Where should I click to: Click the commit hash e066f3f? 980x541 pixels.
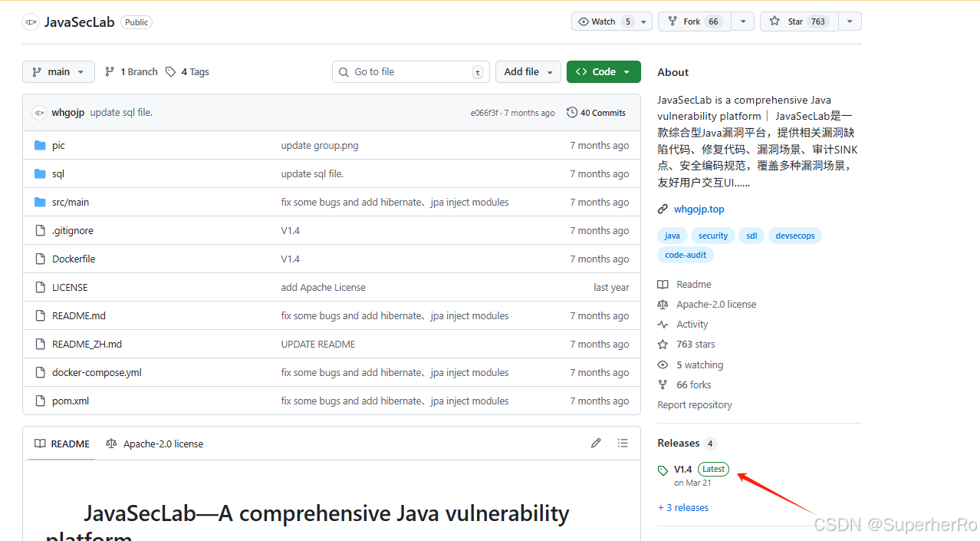click(484, 113)
